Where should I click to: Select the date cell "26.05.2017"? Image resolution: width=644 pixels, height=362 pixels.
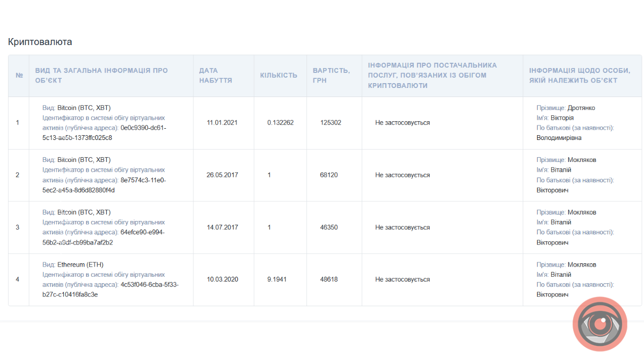[x=222, y=175]
